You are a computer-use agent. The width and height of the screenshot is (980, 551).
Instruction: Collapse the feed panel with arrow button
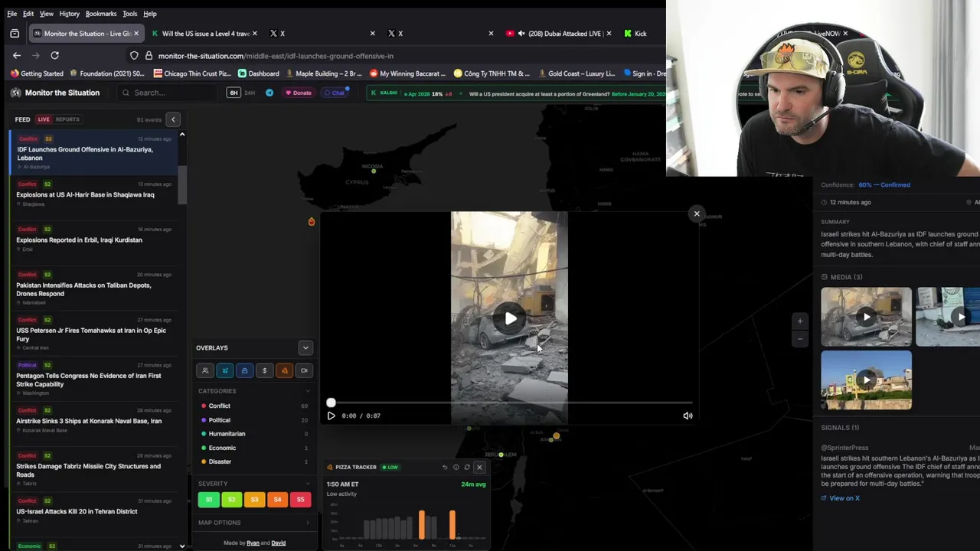(173, 119)
